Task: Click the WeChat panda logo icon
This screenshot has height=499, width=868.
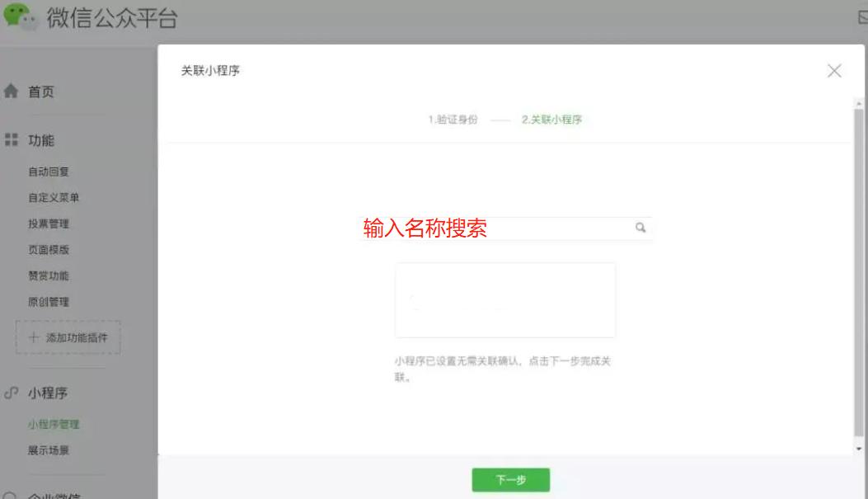Action: (18, 15)
